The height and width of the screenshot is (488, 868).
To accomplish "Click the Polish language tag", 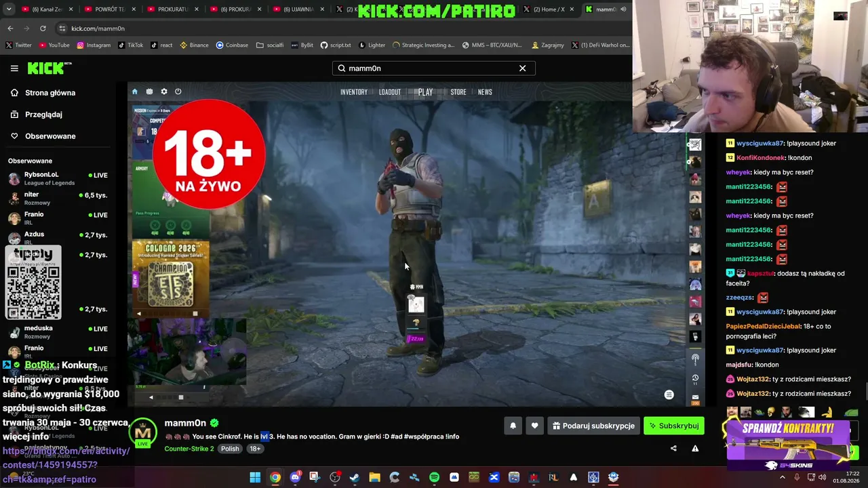I will (x=230, y=449).
